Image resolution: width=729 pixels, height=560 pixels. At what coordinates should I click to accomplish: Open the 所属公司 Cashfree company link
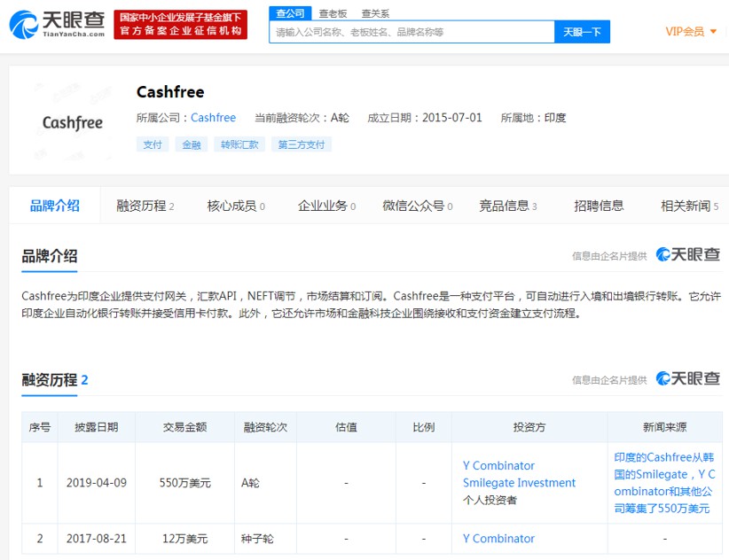click(x=213, y=118)
